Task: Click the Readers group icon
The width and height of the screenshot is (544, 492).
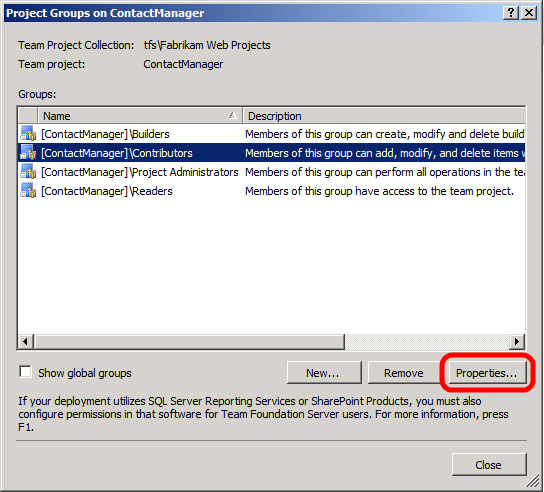Action: pos(28,190)
